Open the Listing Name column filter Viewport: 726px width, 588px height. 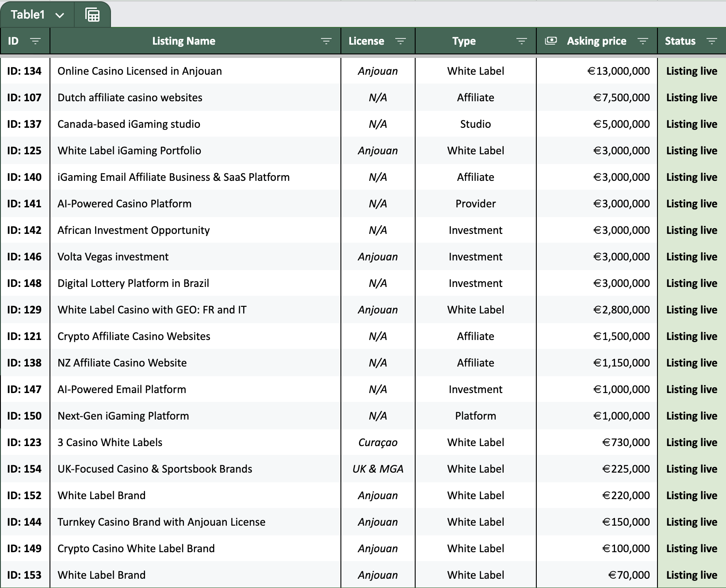tap(326, 41)
